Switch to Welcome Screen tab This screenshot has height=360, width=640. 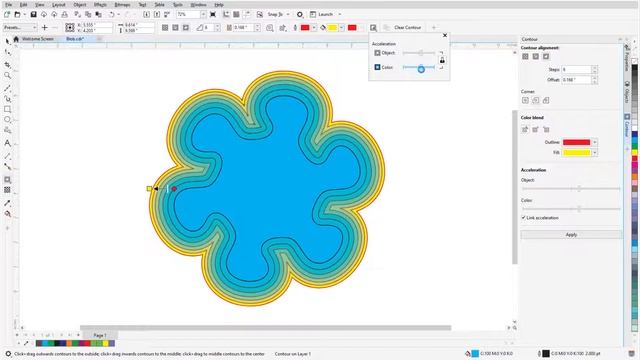point(38,39)
